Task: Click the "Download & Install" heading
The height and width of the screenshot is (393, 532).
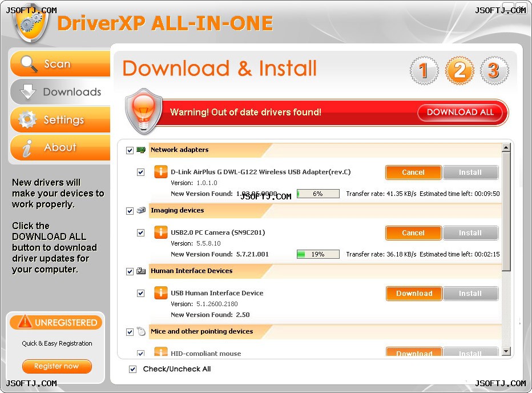Action: click(220, 68)
